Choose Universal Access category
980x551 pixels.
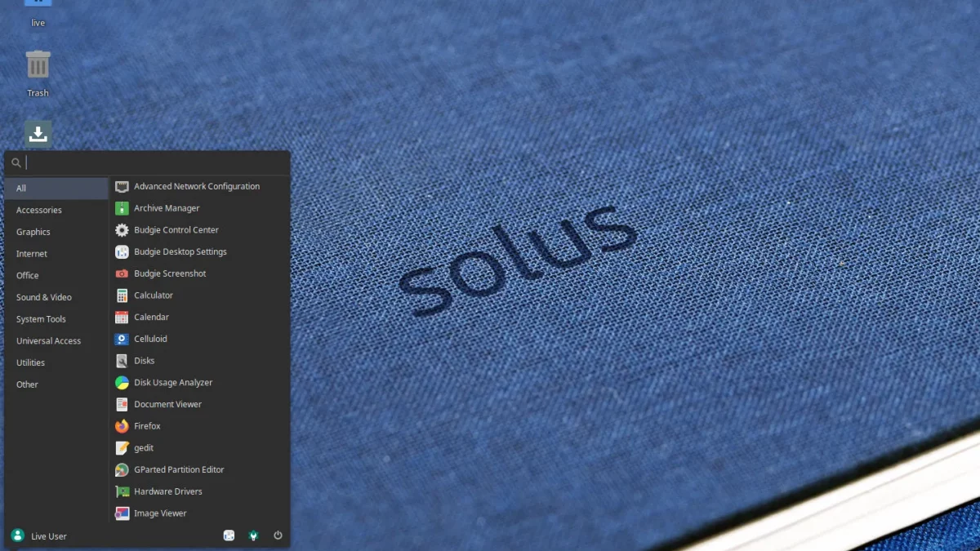coord(56,340)
